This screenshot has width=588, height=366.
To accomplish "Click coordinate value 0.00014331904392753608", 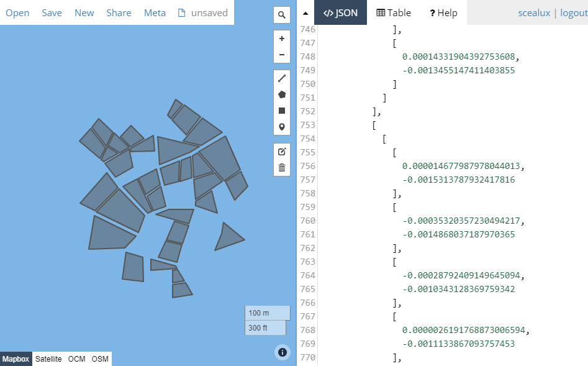I will 459,57.
